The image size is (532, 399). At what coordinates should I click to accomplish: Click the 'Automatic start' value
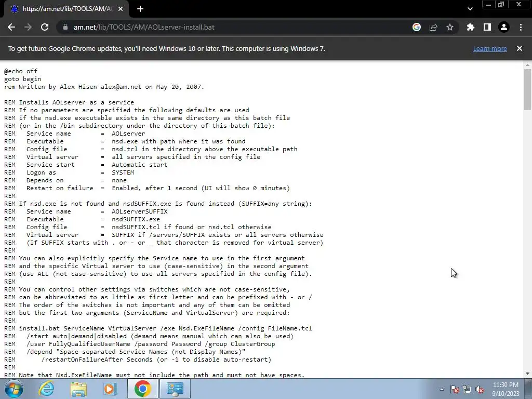139,165
